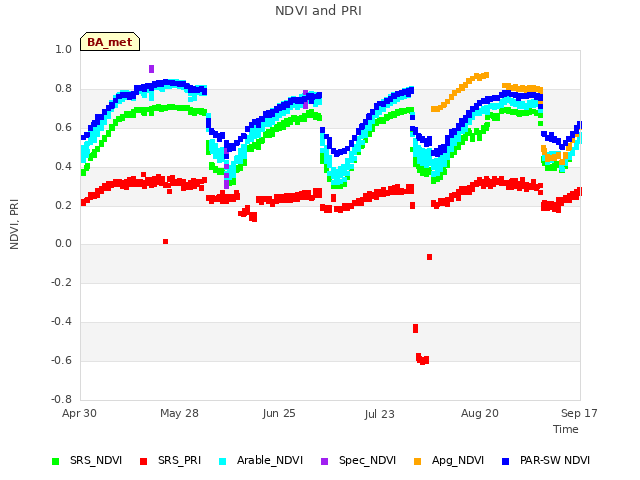Click the Sep 17 x-axis label
Image resolution: width=640 pixels, height=480 pixels.
point(579,413)
